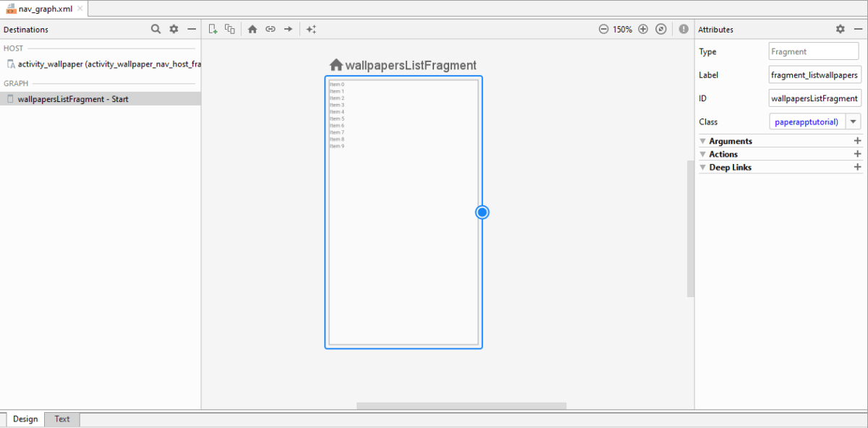Open the Attributes panel settings gear
868x428 pixels.
click(x=840, y=29)
